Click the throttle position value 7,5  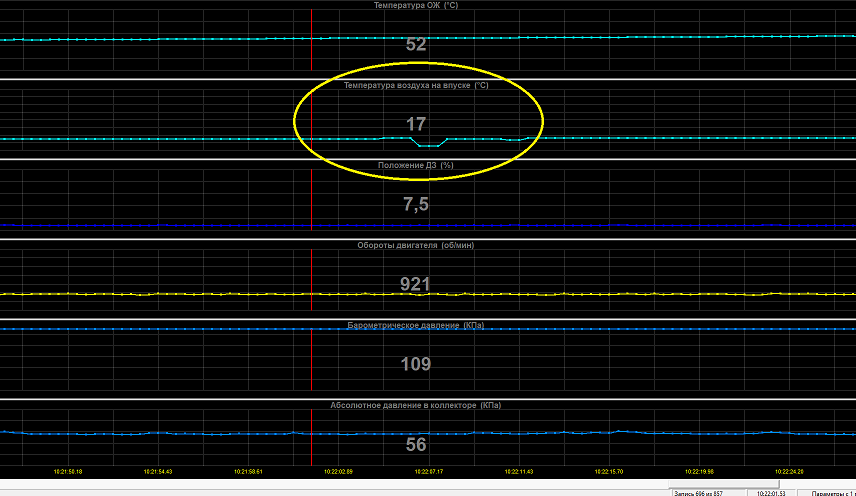(x=416, y=204)
